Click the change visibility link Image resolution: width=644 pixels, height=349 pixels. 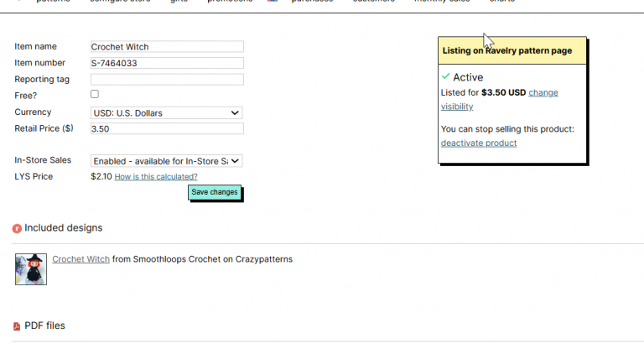[x=543, y=92]
